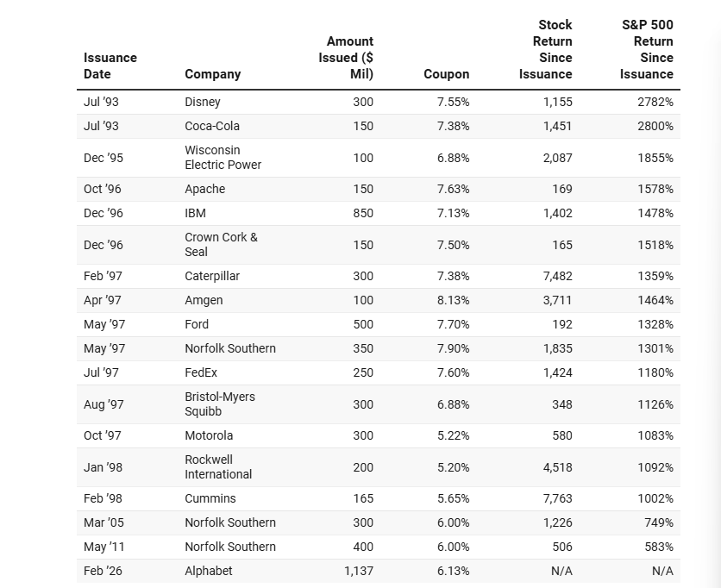The width and height of the screenshot is (721, 588).
Task: Click Amgen's 8.13% coupon value
Action: (x=453, y=300)
